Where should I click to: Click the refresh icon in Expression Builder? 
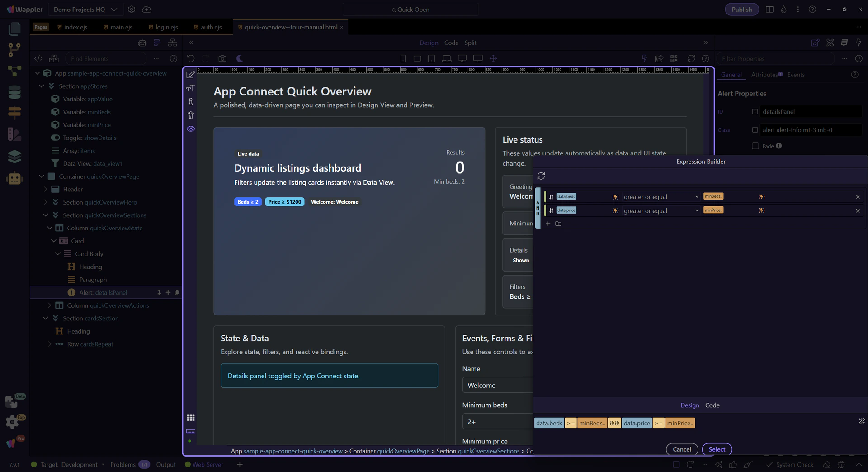[541, 176]
